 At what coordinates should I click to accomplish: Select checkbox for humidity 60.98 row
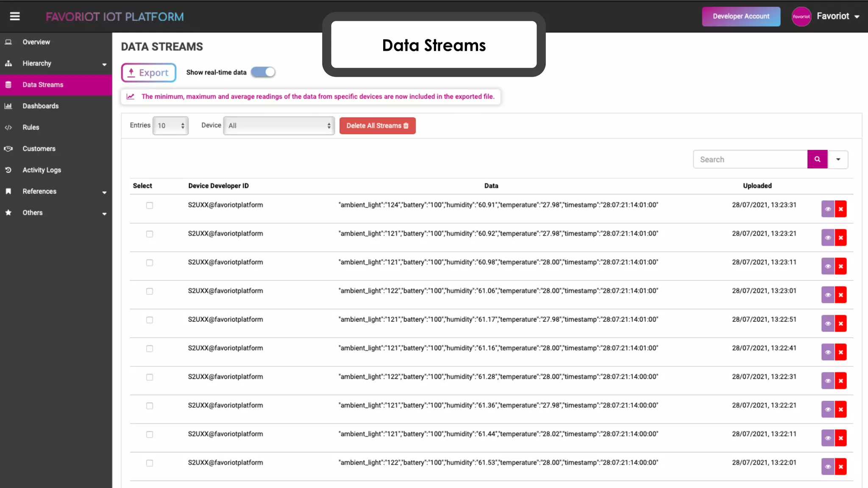[150, 263]
